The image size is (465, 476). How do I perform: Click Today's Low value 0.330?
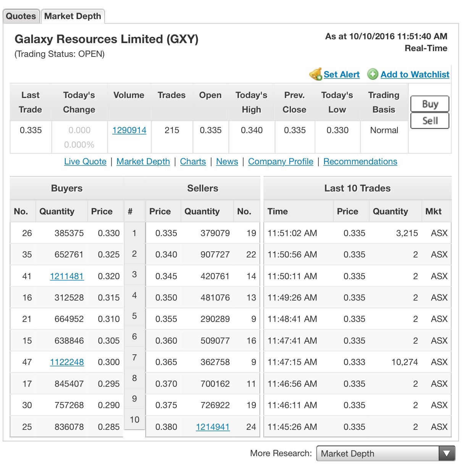pos(337,130)
